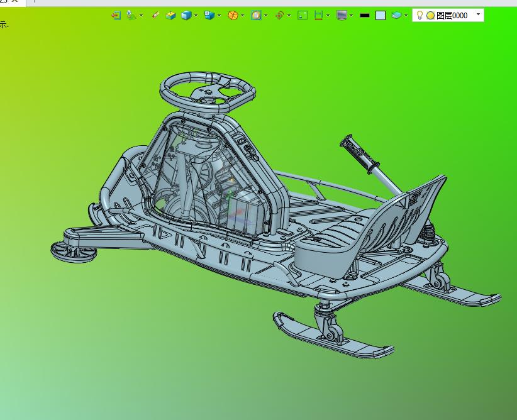Click the pencil brush tool icon
517x420 pixels.
(155, 15)
